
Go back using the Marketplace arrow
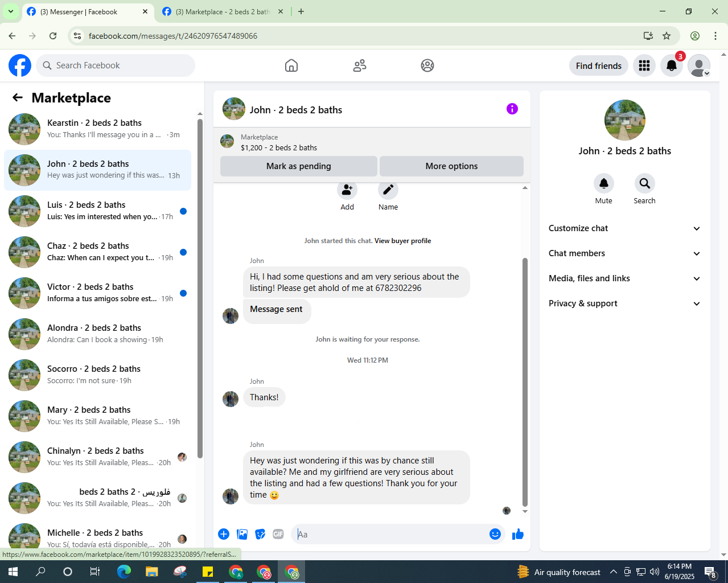coord(18,97)
